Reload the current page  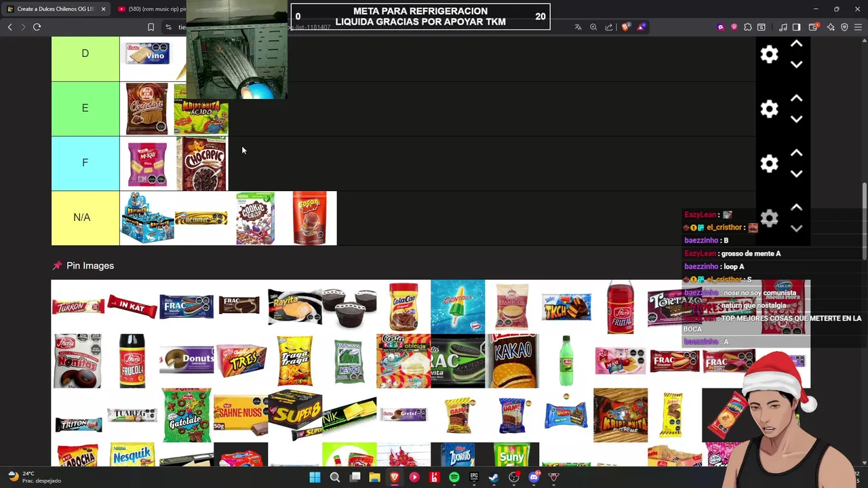coord(37,27)
